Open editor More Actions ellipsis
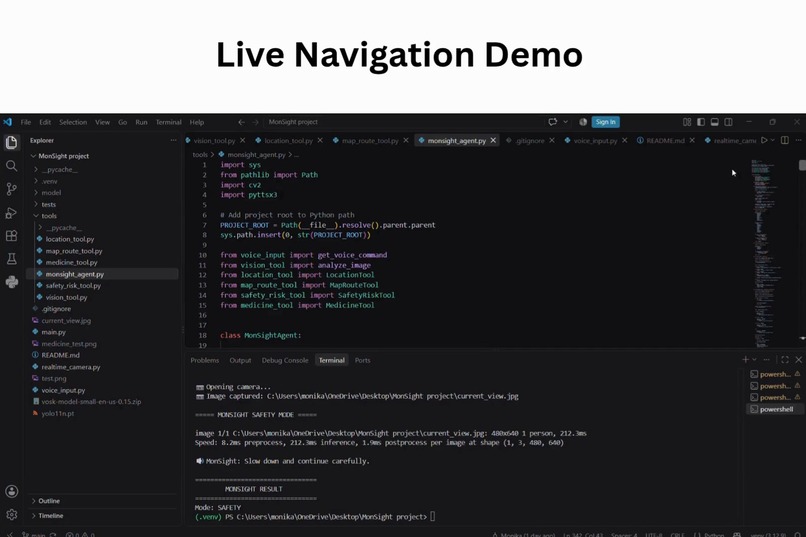 [798, 140]
